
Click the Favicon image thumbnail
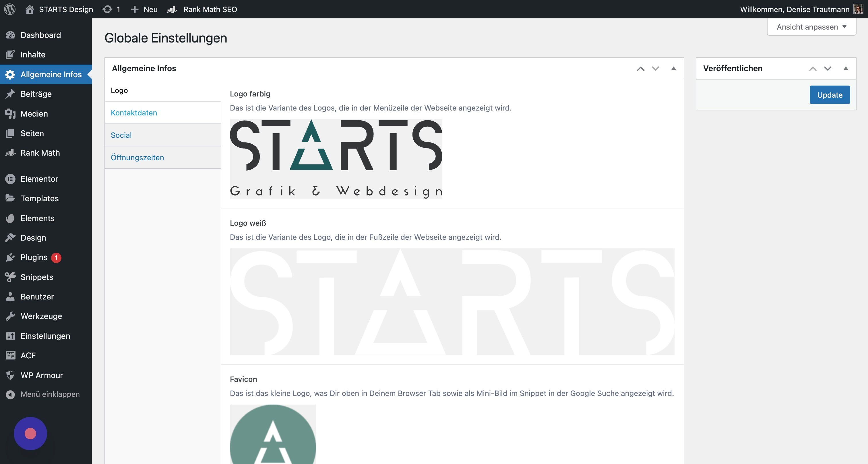pos(273,434)
